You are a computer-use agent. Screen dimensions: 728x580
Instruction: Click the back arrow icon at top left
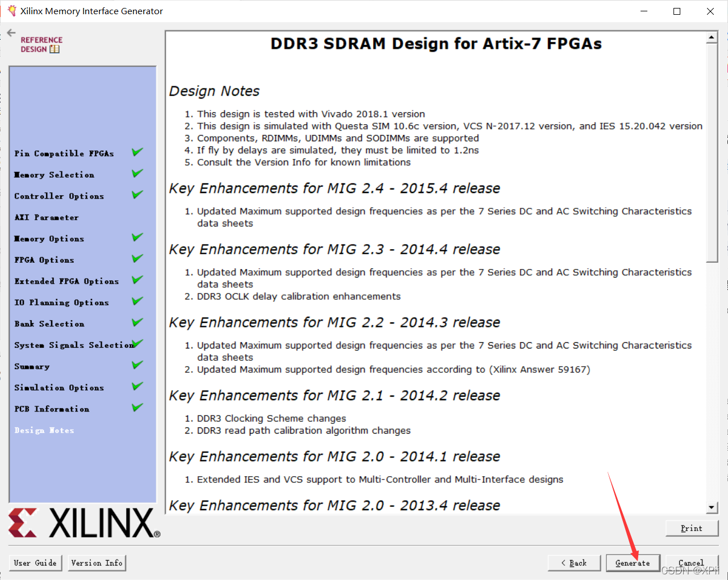pos(11,33)
